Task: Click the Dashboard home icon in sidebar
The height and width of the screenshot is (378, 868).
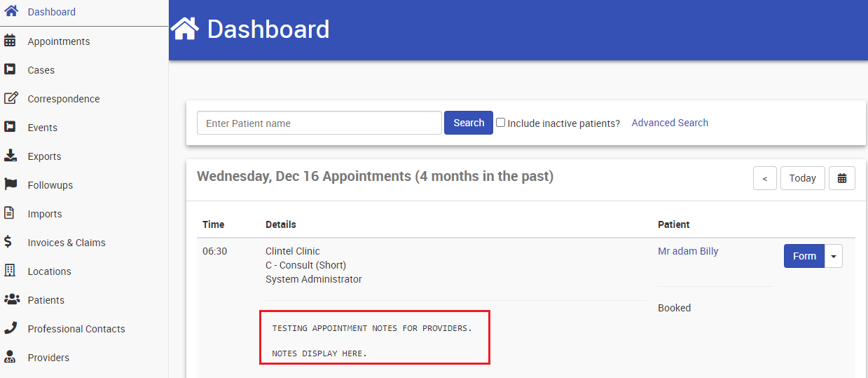Action: [x=11, y=12]
